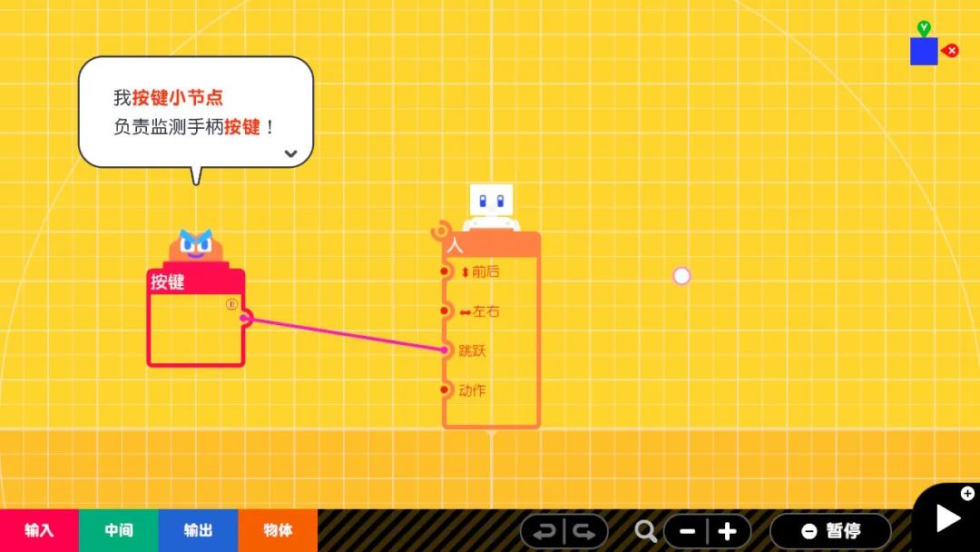The height and width of the screenshot is (552, 980).
Task: Click the green Y axis marker
Action: pos(924,28)
